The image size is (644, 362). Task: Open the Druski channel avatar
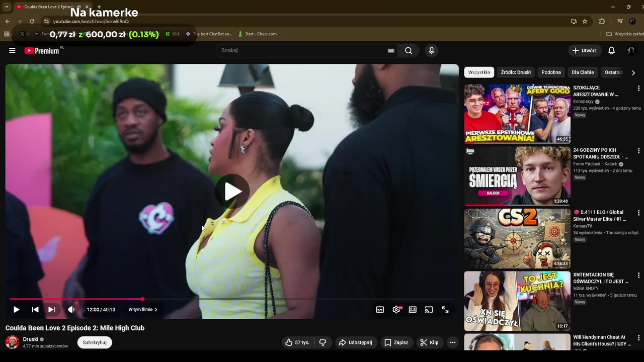[x=12, y=342]
